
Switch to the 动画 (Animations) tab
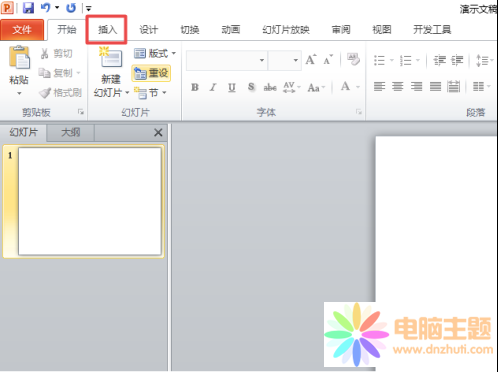[x=231, y=30]
